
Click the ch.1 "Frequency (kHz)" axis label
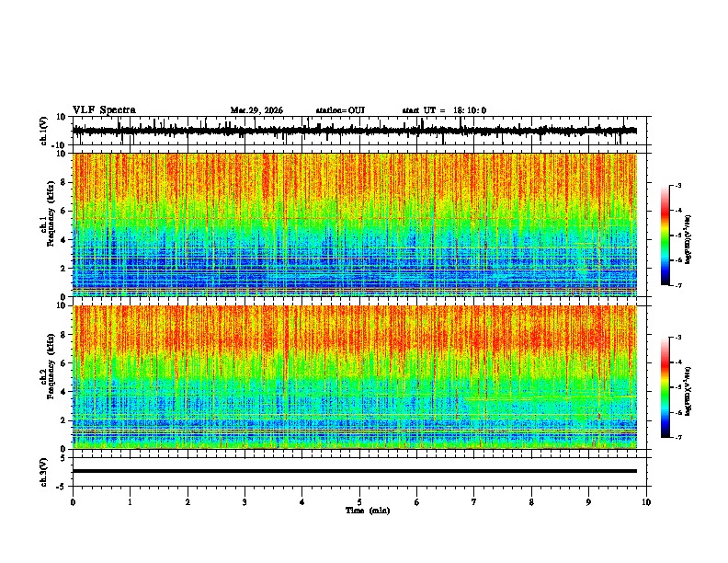(51, 214)
